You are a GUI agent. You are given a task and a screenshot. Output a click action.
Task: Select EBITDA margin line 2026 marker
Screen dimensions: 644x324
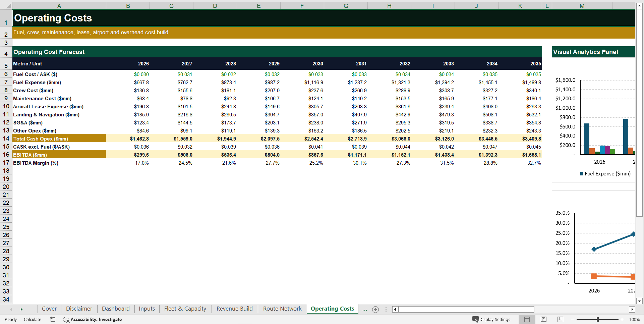coord(594,249)
